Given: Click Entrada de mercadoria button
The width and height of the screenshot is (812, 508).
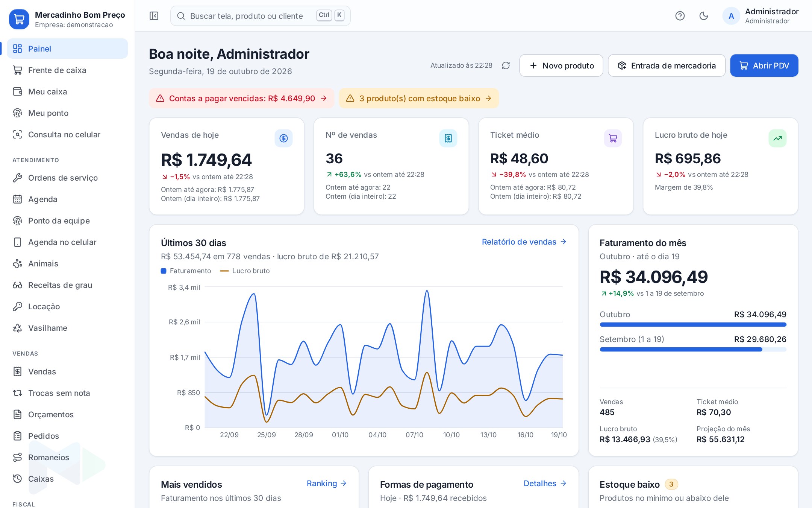Looking at the screenshot, I should click(667, 65).
